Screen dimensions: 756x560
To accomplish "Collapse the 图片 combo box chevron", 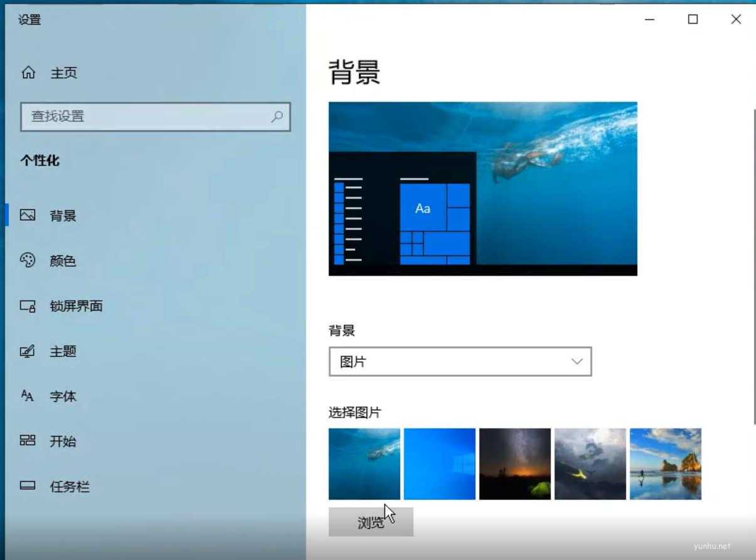I will [x=576, y=361].
